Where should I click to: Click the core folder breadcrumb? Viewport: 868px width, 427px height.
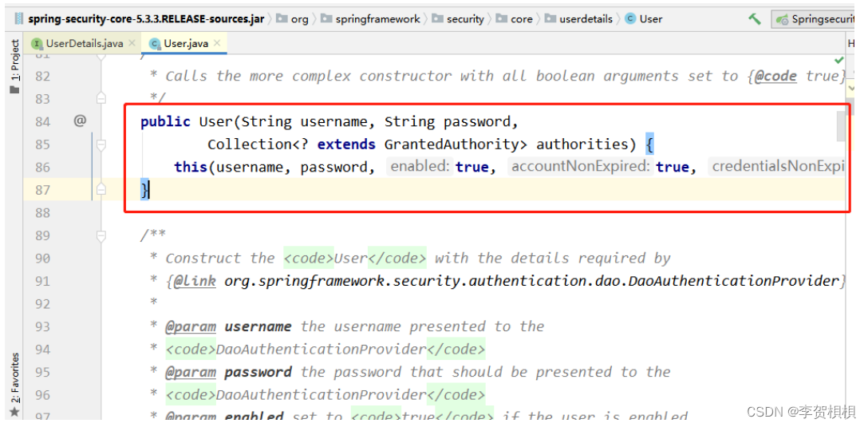pos(515,19)
